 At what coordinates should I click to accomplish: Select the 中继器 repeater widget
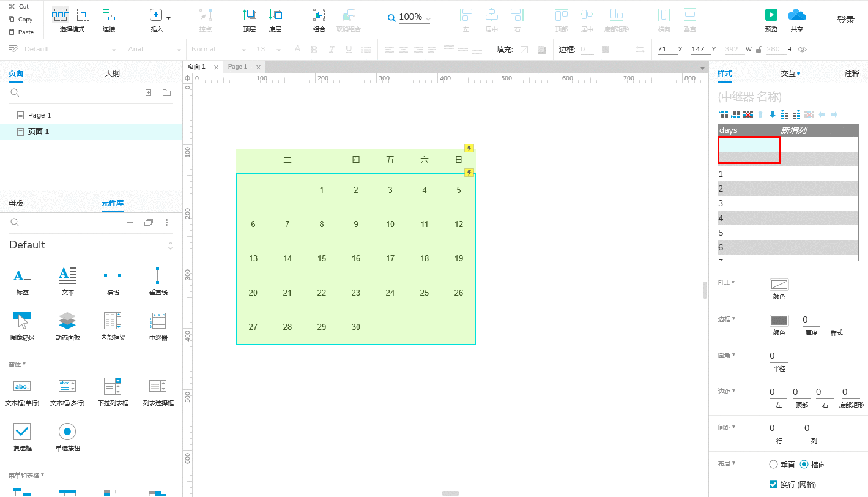tap(158, 326)
